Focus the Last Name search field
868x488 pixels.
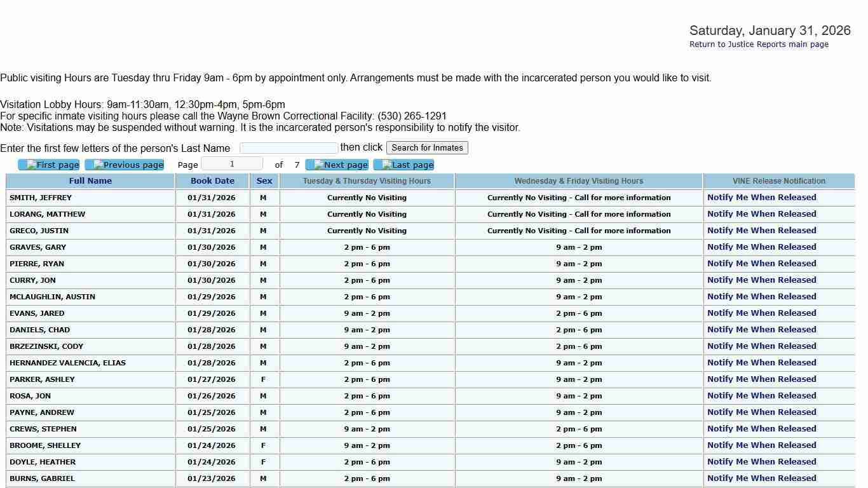(288, 148)
